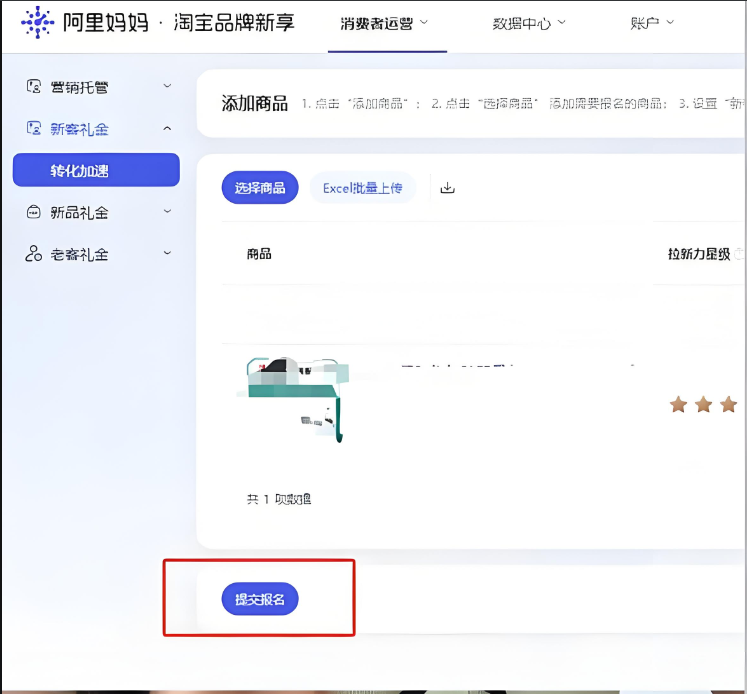The image size is (747, 694).
Task: Click the 阿里妈妈 淘宝品牌新享 title
Action: 179,22
